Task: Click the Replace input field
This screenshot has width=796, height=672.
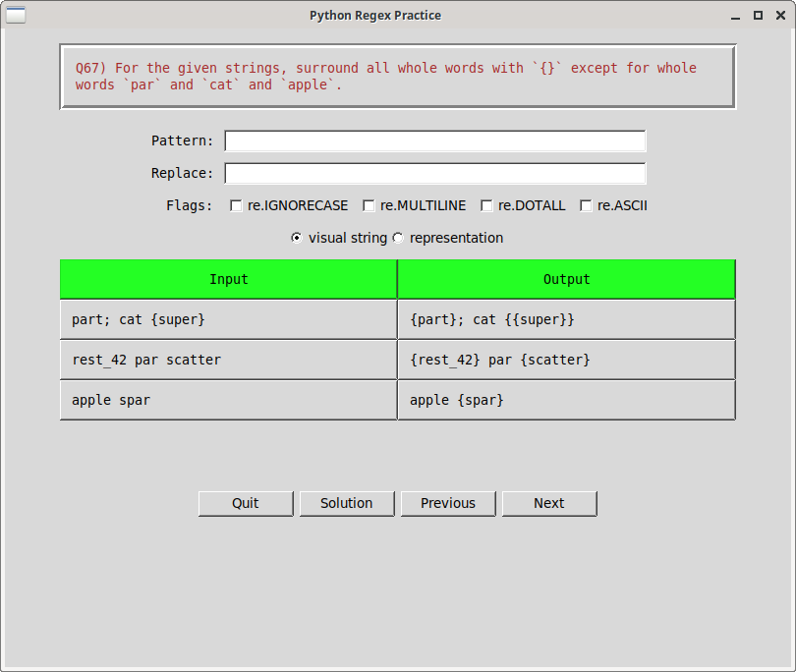Action: pyautogui.click(x=435, y=173)
